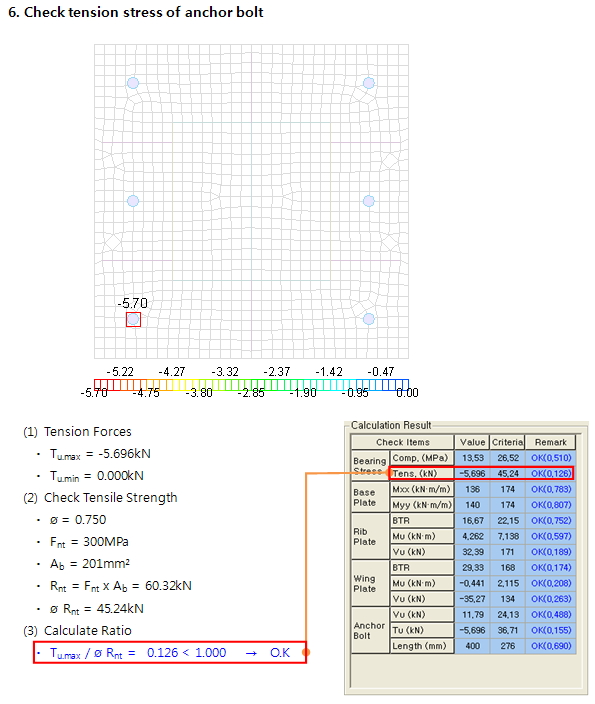Click the '-0.47' legend label
The height and width of the screenshot is (704, 595).
pos(380,372)
